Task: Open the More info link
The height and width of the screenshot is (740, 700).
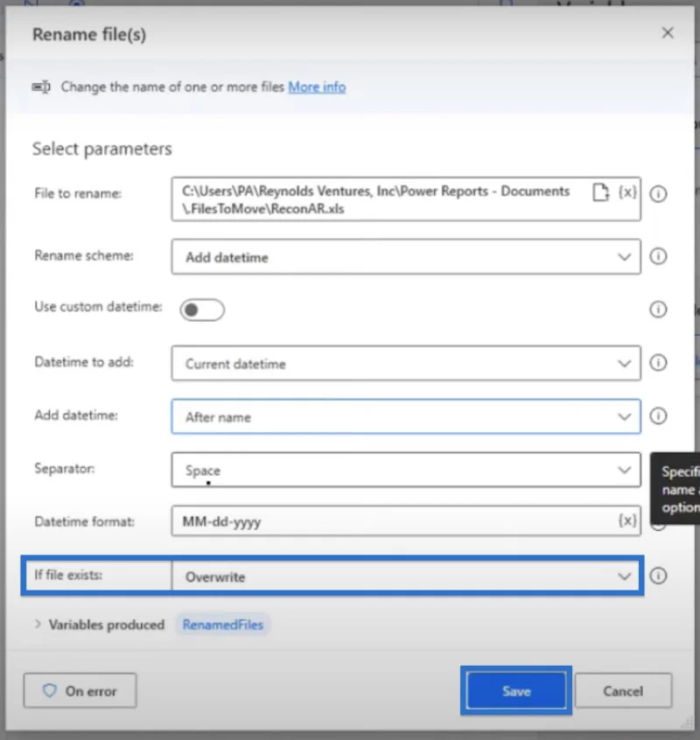Action: pos(318,87)
